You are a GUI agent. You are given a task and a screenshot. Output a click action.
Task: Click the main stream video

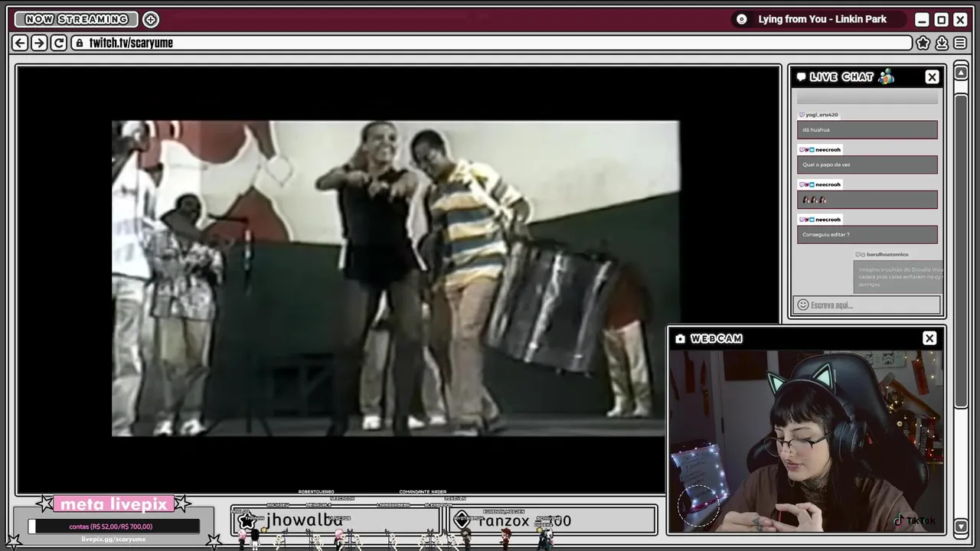(x=395, y=279)
